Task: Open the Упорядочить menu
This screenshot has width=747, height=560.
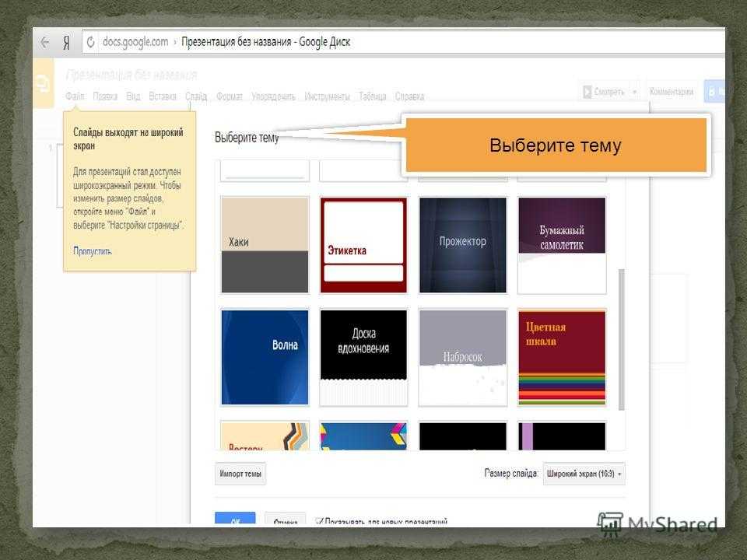Action: [273, 96]
